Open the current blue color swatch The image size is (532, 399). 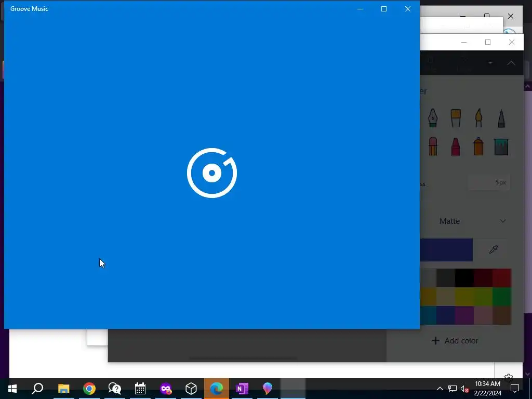(x=446, y=250)
